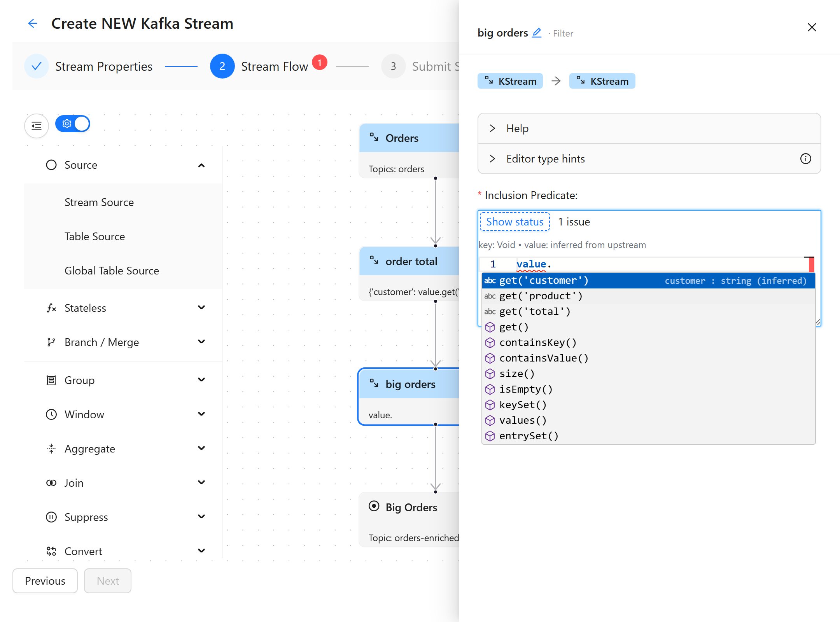Screen dimensions: 840x622
Task: Click the Suppress pause icon
Action: coord(51,517)
